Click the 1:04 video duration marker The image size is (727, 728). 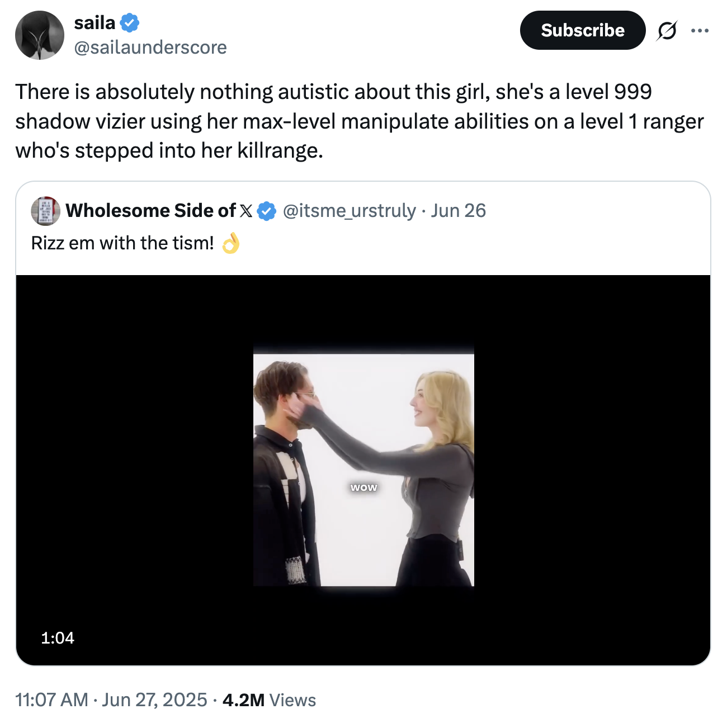point(57,637)
